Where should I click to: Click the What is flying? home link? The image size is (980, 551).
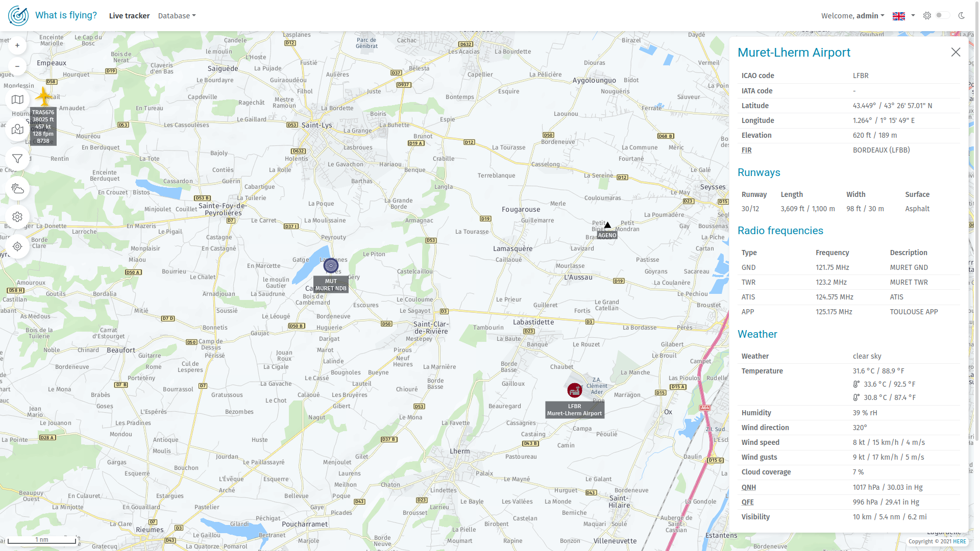(x=66, y=15)
